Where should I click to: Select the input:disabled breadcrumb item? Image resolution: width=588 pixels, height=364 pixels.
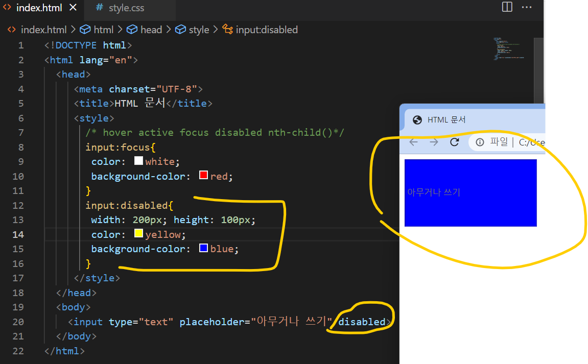[267, 30]
